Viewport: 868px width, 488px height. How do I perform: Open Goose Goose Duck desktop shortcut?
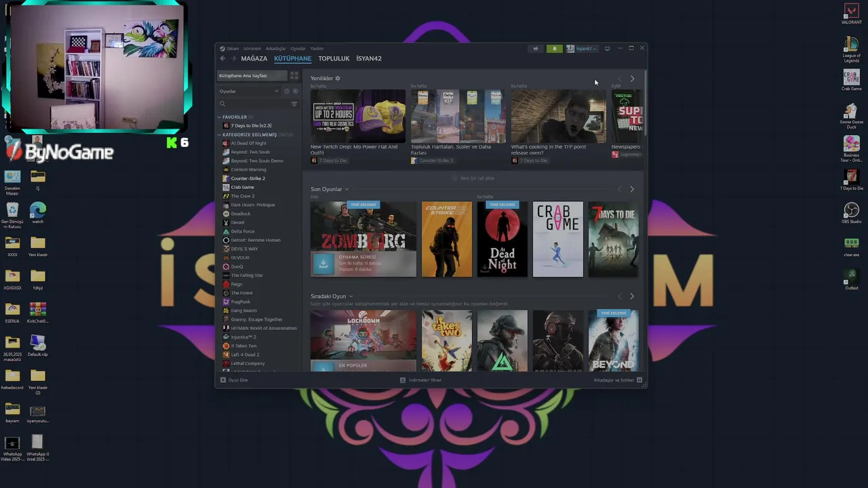851,115
